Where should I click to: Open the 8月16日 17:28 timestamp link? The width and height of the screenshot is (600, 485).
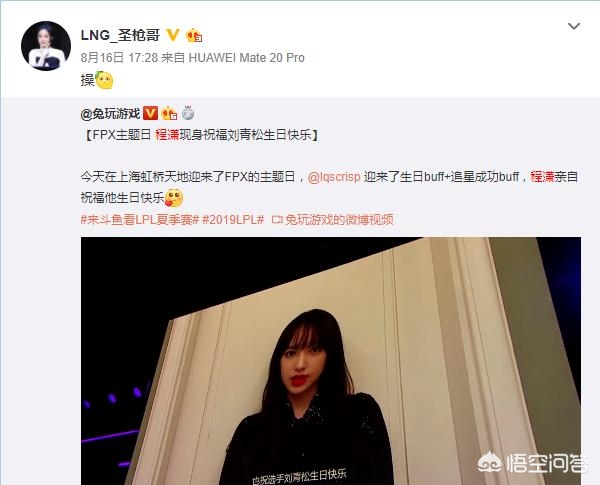pyautogui.click(x=119, y=58)
